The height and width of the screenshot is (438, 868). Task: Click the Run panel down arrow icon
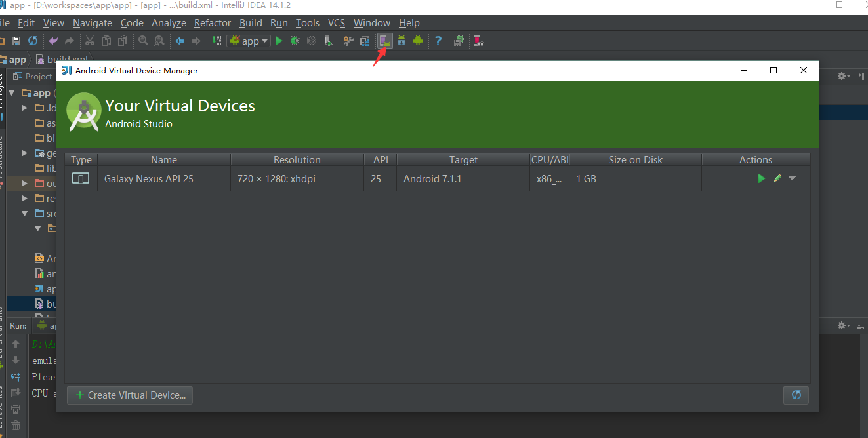pyautogui.click(x=16, y=360)
